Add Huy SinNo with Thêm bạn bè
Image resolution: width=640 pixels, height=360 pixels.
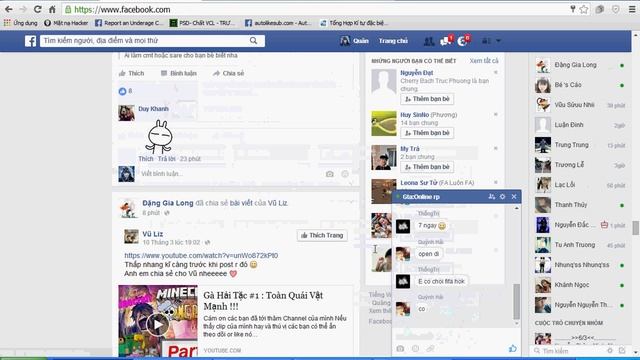click(x=427, y=133)
